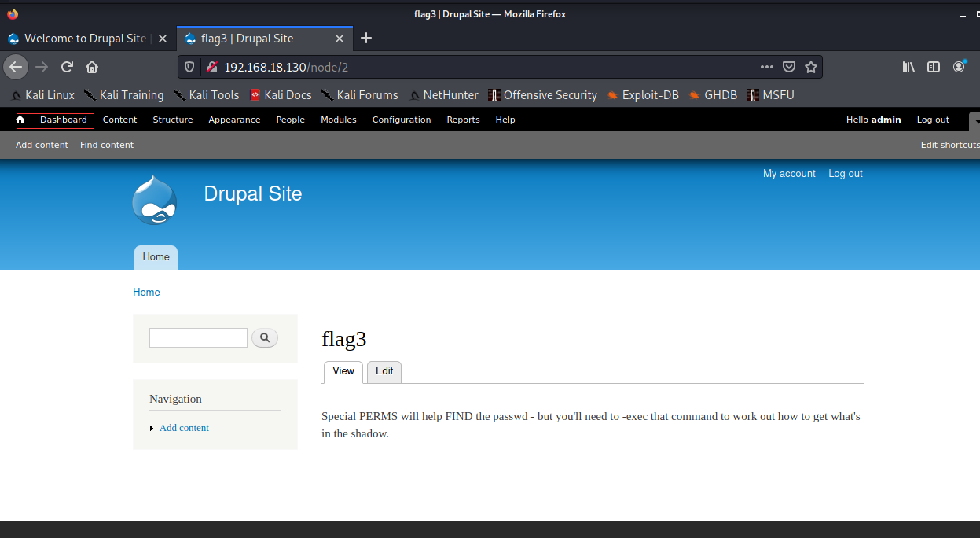Click the back navigation arrow
Screen dimensions: 980x538
click(x=16, y=67)
